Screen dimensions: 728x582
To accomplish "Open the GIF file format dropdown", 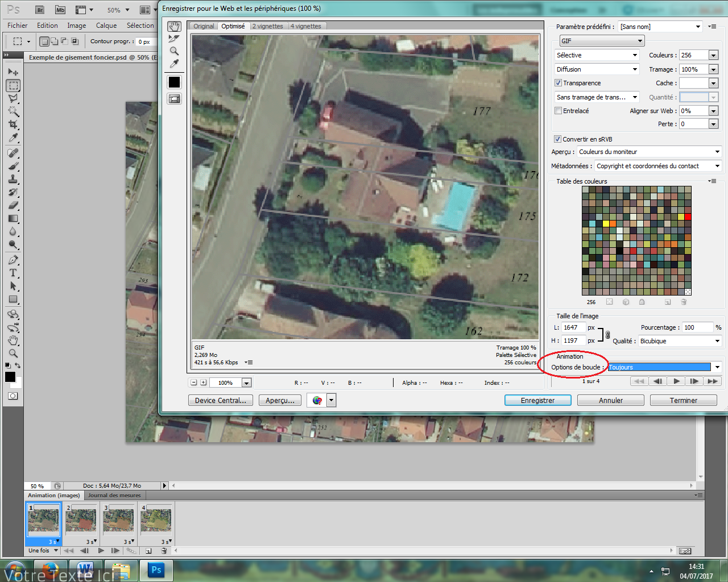I will coord(602,41).
